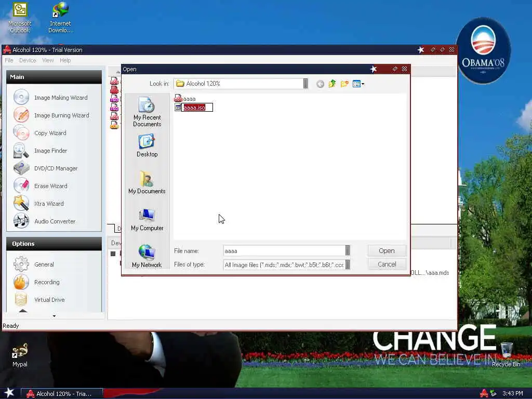Click the Back navigation arrow in Open dialog

coord(320,84)
